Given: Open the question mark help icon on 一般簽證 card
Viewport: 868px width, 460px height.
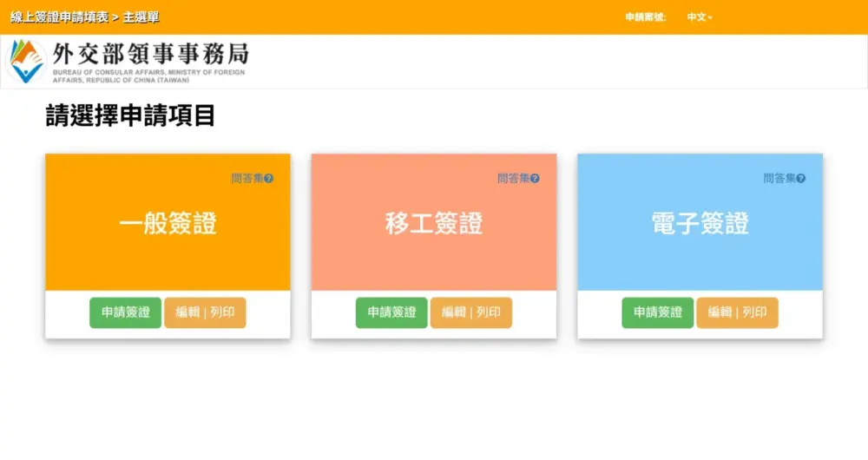Looking at the screenshot, I should pyautogui.click(x=268, y=179).
